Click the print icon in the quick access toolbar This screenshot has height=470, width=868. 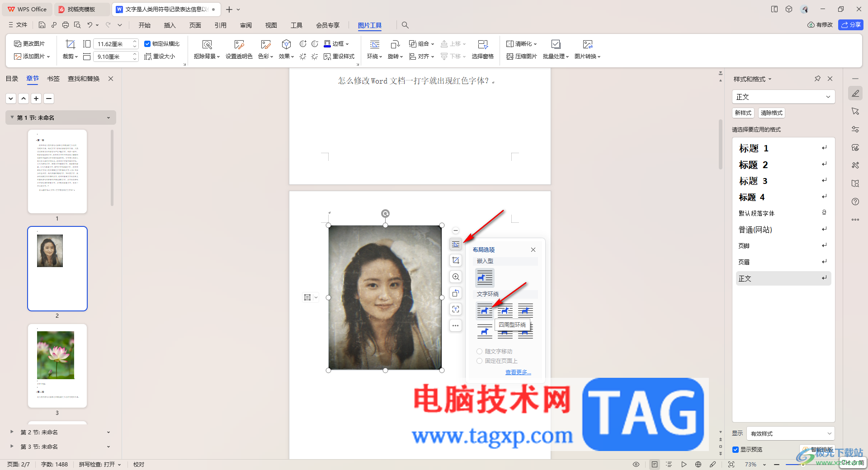point(66,25)
